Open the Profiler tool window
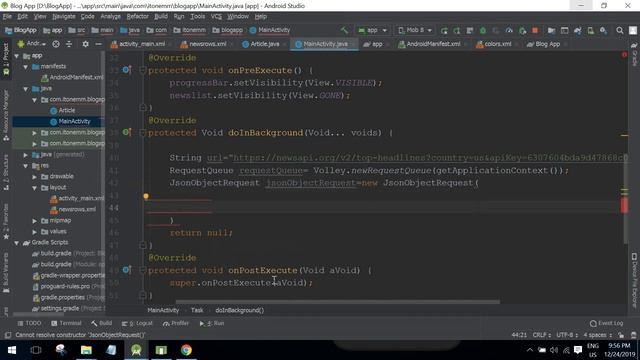 coord(176,323)
